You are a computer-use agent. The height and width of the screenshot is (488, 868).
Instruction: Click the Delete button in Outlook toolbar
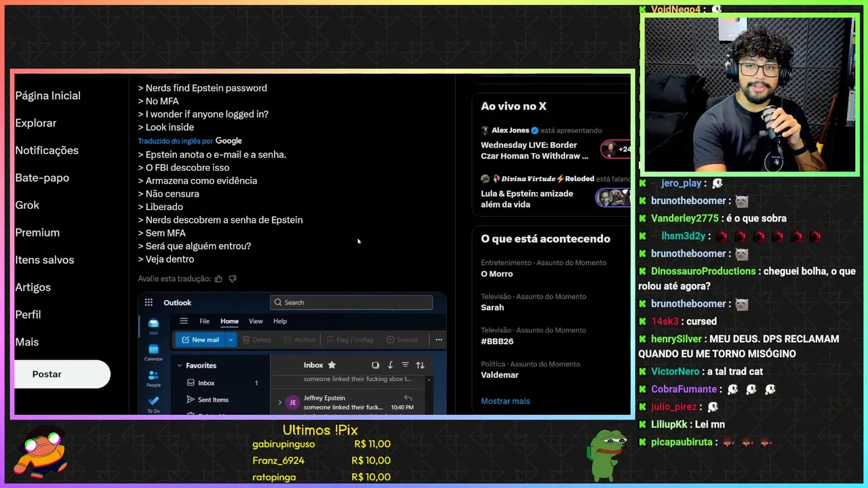pyautogui.click(x=256, y=340)
